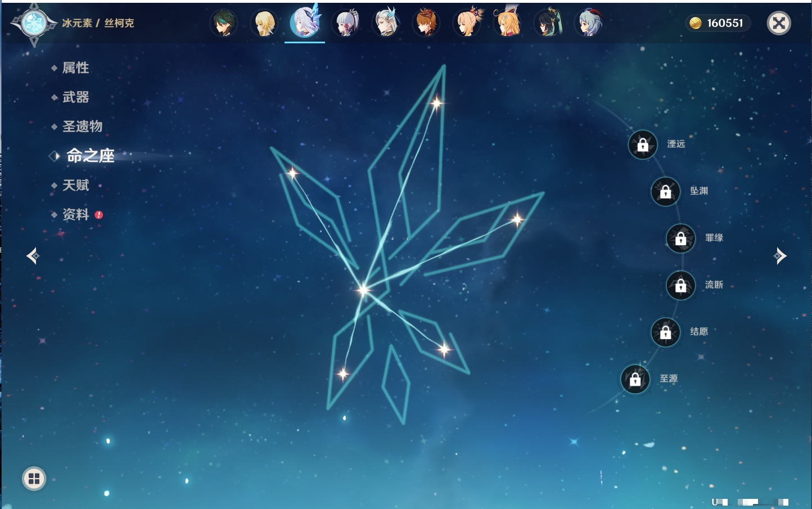Screen dimensions: 812x509
Task: Switch to previous character with left arrow
Action: [x=33, y=256]
